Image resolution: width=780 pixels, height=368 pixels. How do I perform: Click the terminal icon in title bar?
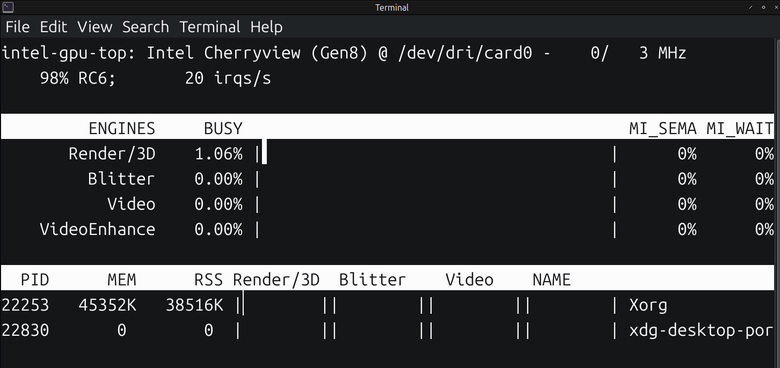point(7,7)
